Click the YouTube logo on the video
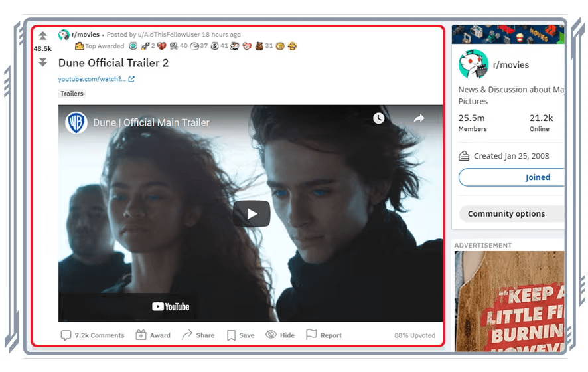This screenshot has width=588, height=372. [171, 307]
